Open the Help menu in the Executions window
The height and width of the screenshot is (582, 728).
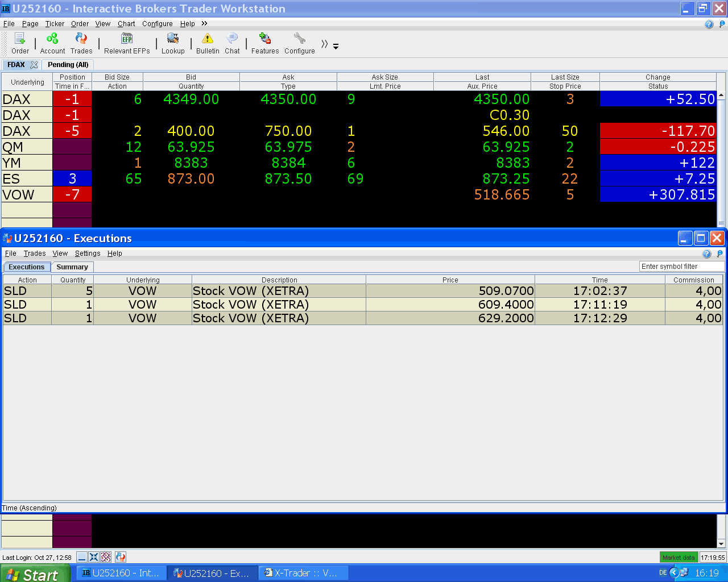[x=115, y=253]
